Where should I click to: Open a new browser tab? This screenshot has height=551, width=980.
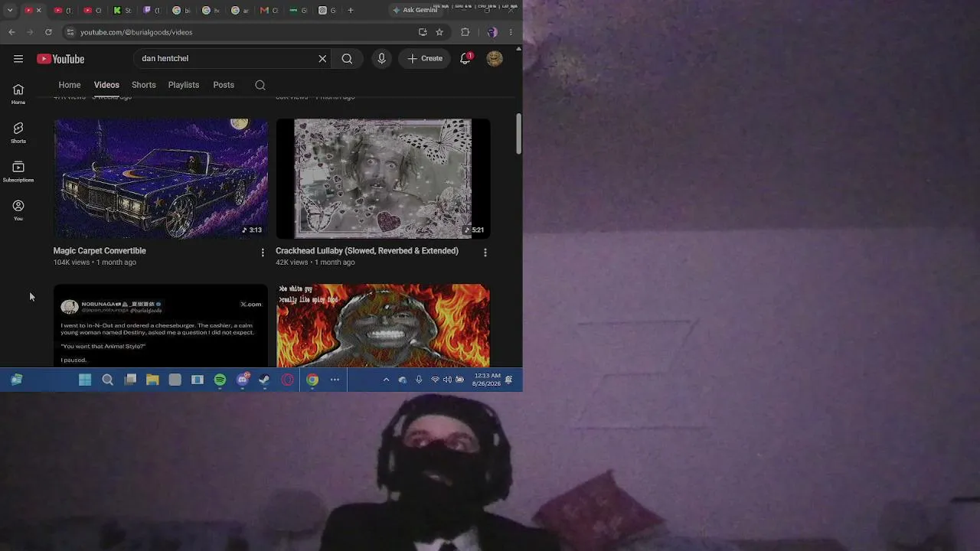[x=351, y=10]
